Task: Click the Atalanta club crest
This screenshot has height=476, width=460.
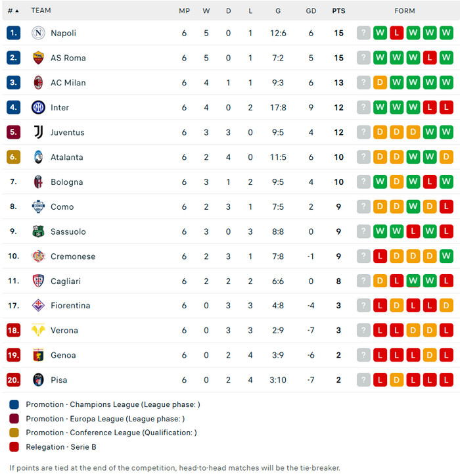Action: pyautogui.click(x=38, y=157)
